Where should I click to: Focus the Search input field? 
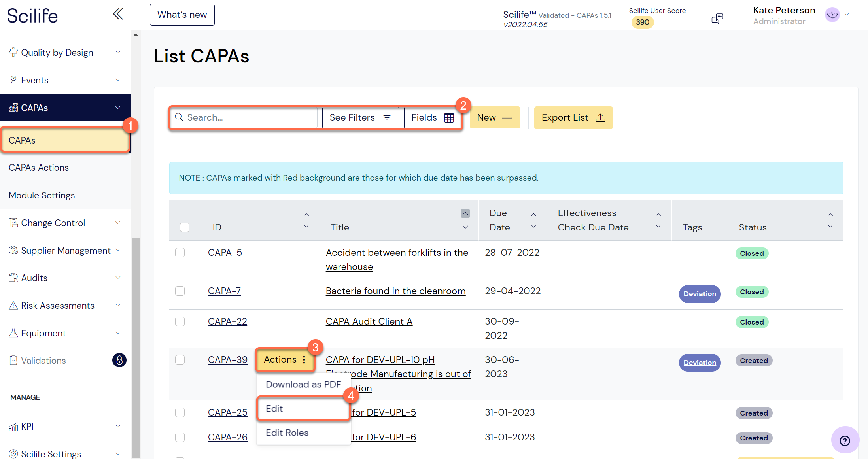point(244,117)
